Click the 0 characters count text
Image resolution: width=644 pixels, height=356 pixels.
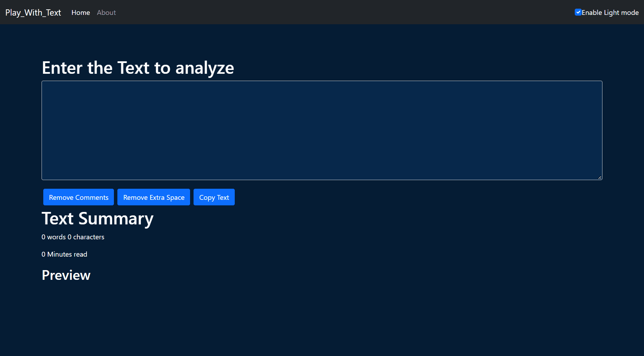click(86, 237)
